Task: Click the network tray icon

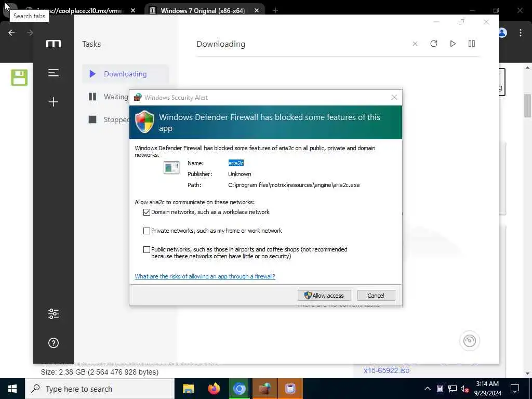Action: 453,389
